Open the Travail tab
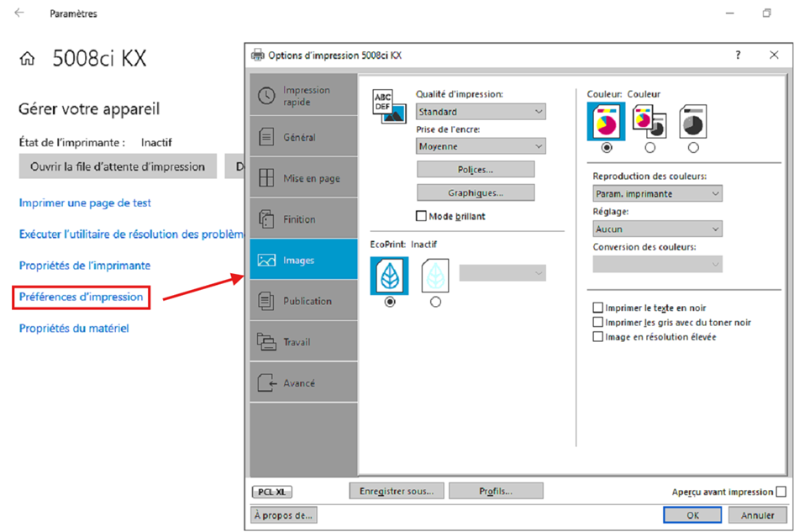The height and width of the screenshot is (532, 794). 304,341
